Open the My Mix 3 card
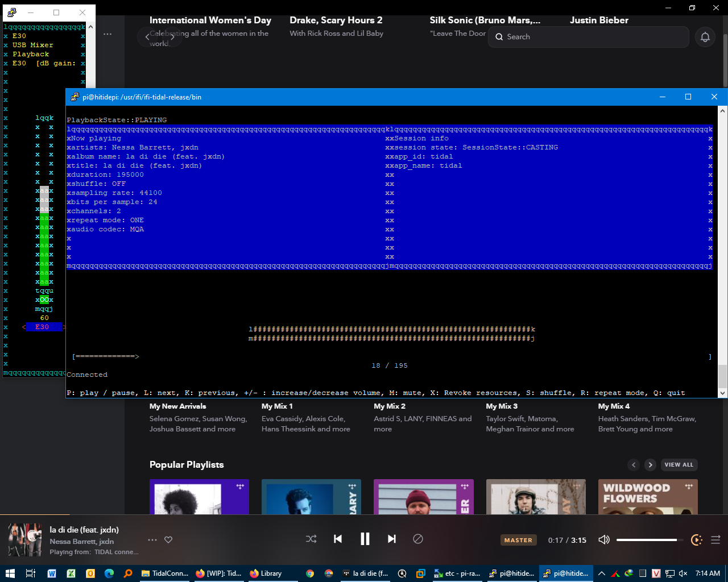This screenshot has width=728, height=582. coord(502,406)
